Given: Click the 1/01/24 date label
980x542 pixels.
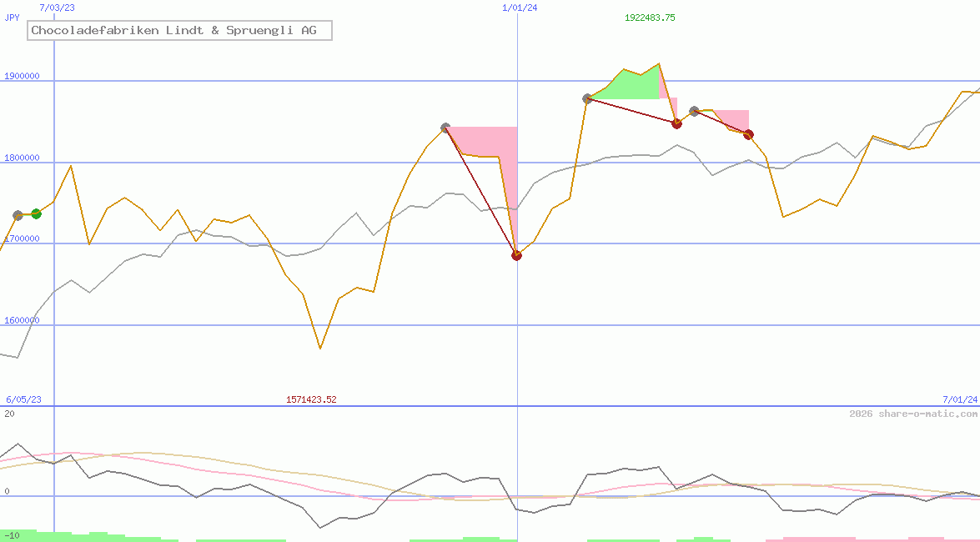Looking at the screenshot, I should (x=520, y=8).
